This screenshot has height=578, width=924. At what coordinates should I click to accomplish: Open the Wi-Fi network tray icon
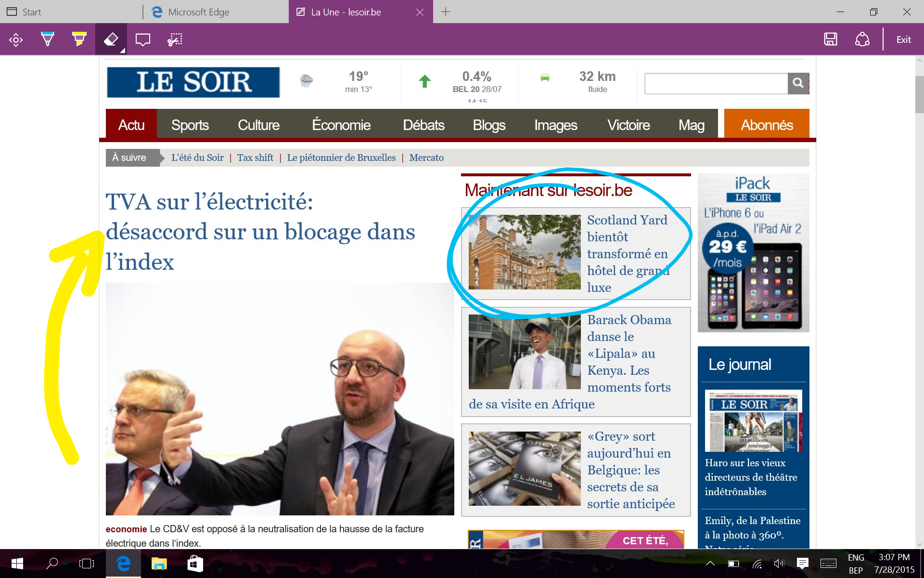click(x=757, y=563)
